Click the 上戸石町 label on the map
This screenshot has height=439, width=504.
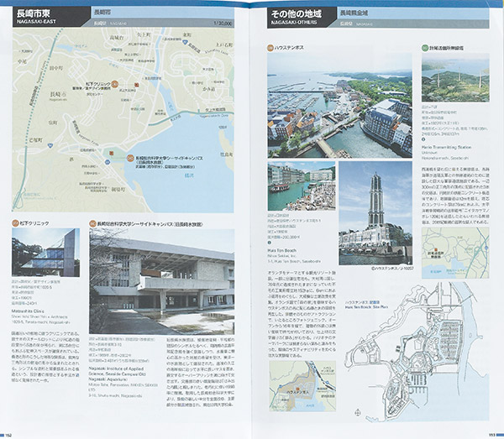tap(223, 44)
